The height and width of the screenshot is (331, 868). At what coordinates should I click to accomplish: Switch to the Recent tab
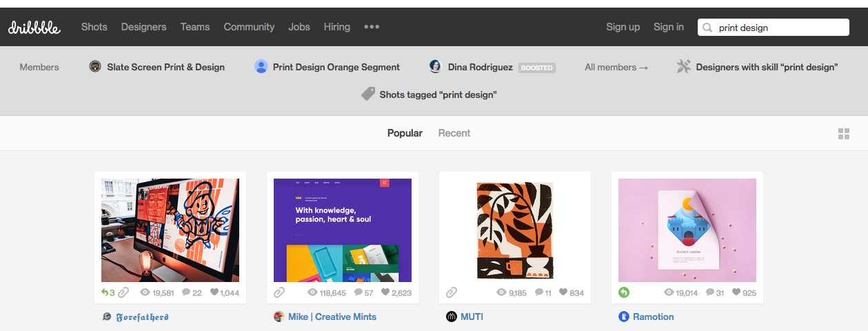(454, 133)
